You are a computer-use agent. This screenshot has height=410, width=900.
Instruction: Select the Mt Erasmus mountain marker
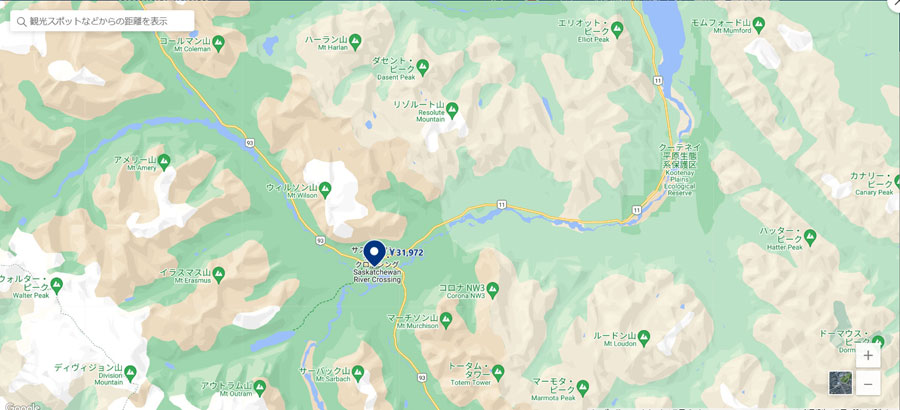tap(218, 273)
